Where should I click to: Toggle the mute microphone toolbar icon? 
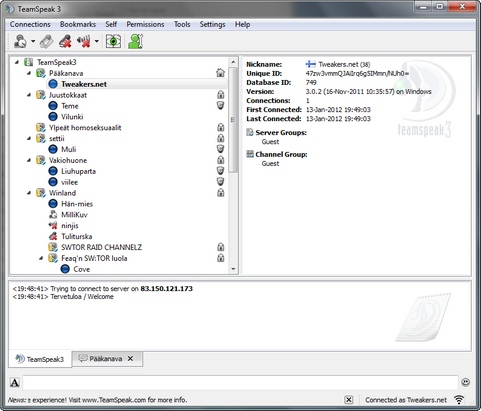point(65,42)
